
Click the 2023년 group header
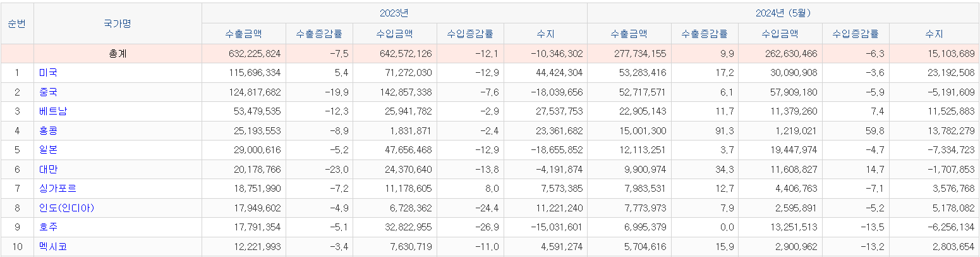pyautogui.click(x=394, y=13)
